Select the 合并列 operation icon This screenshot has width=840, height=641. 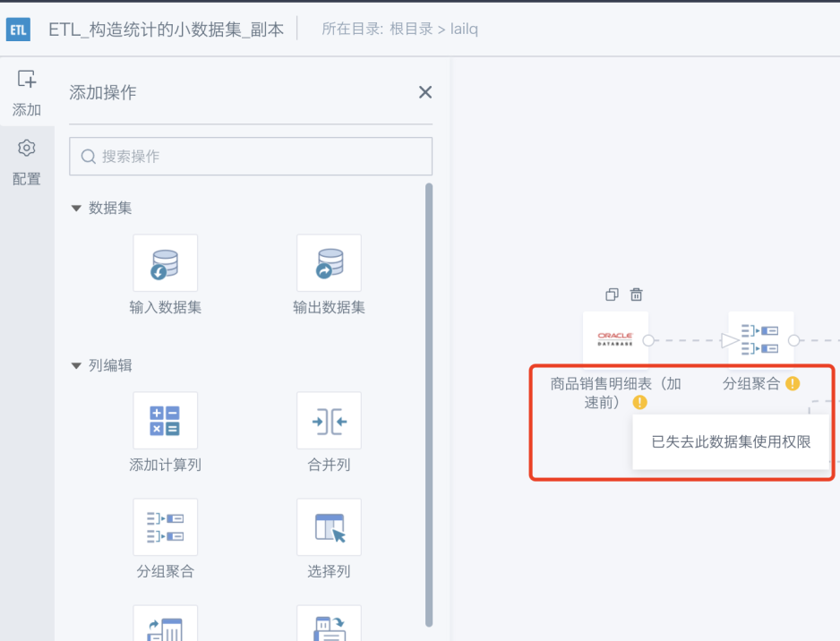click(x=329, y=421)
